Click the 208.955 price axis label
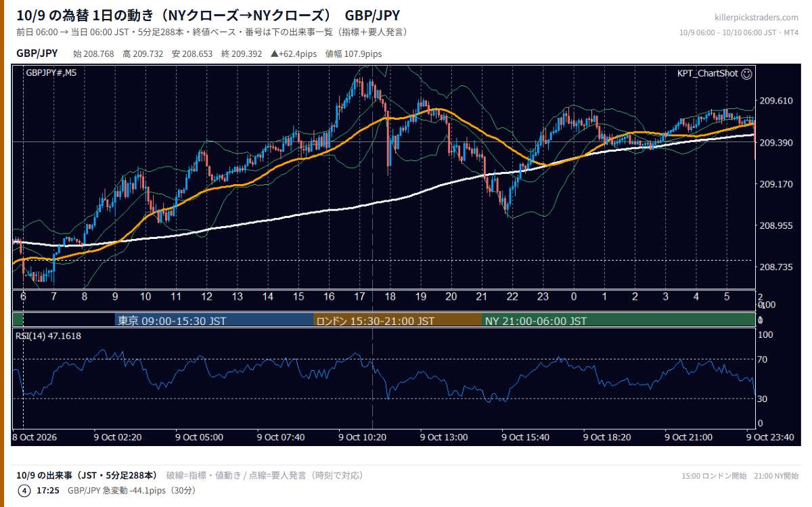Screen dimensions: 812x507 [776, 225]
